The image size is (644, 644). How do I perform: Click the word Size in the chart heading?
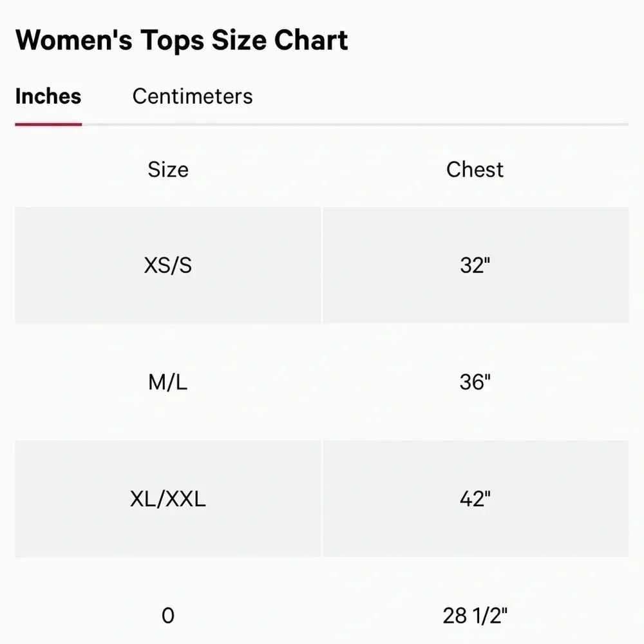coord(239,40)
